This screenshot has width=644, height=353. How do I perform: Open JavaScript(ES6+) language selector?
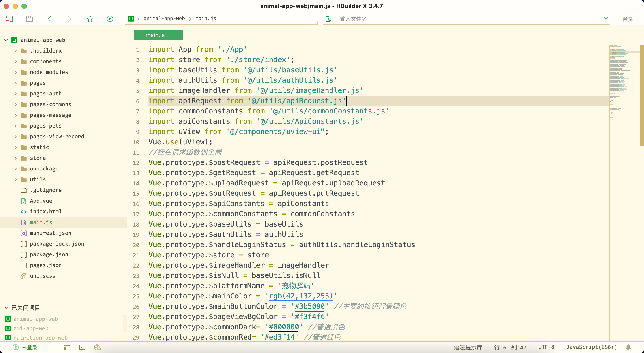591,347
